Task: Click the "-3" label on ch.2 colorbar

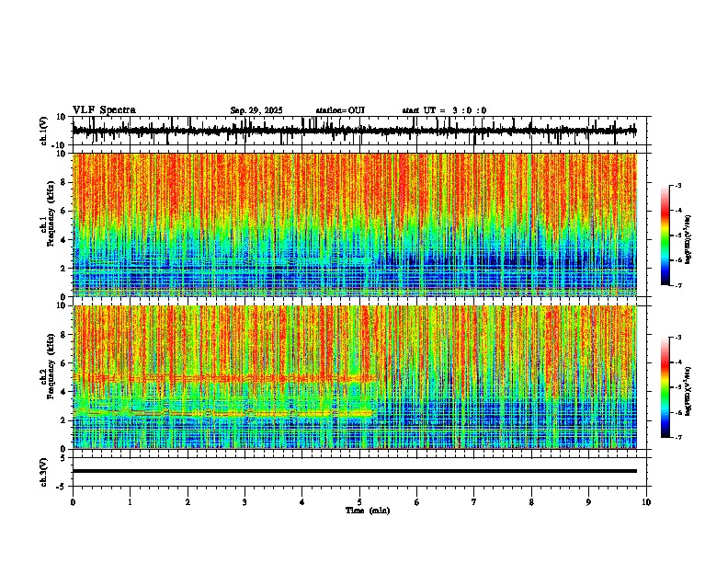Action: click(677, 337)
